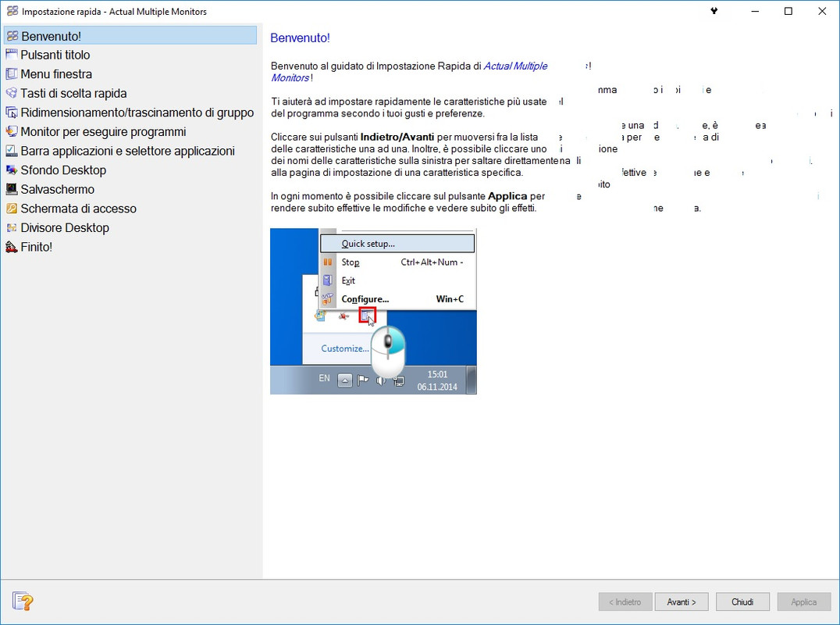
Task: Click the Ridimensionamento/trascinamento di gruppo icon
Action: (x=11, y=112)
